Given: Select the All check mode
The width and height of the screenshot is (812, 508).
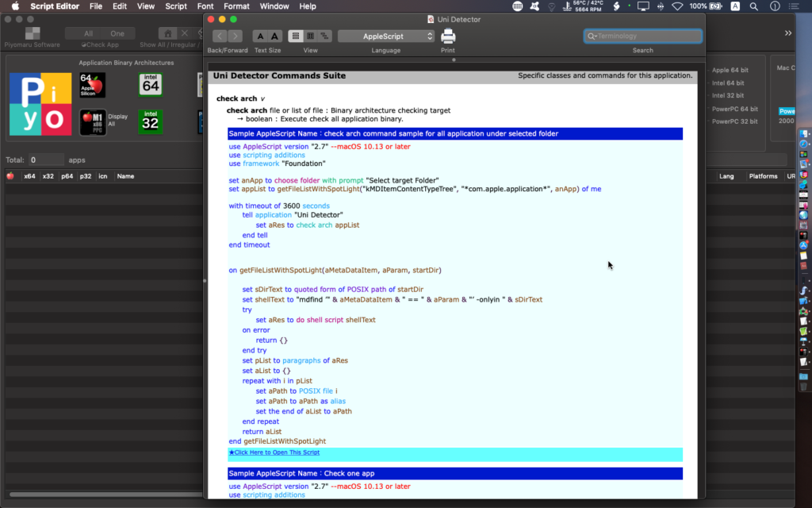Looking at the screenshot, I should tap(88, 33).
